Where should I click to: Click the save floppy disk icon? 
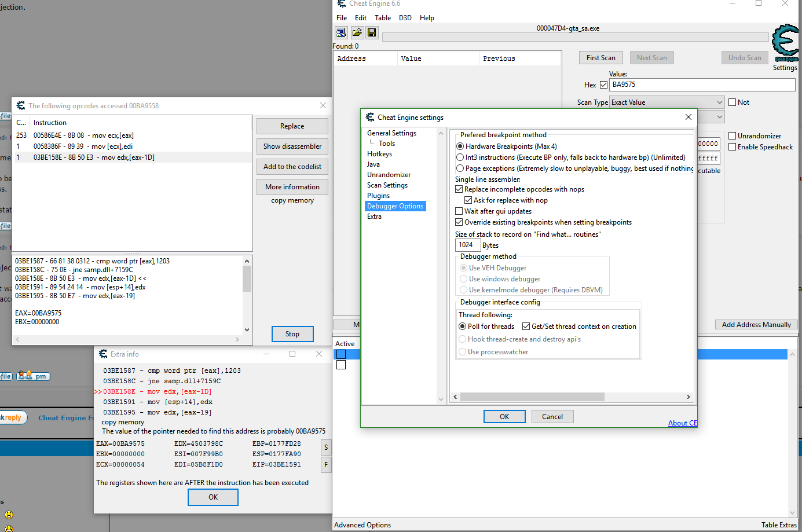tap(372, 32)
